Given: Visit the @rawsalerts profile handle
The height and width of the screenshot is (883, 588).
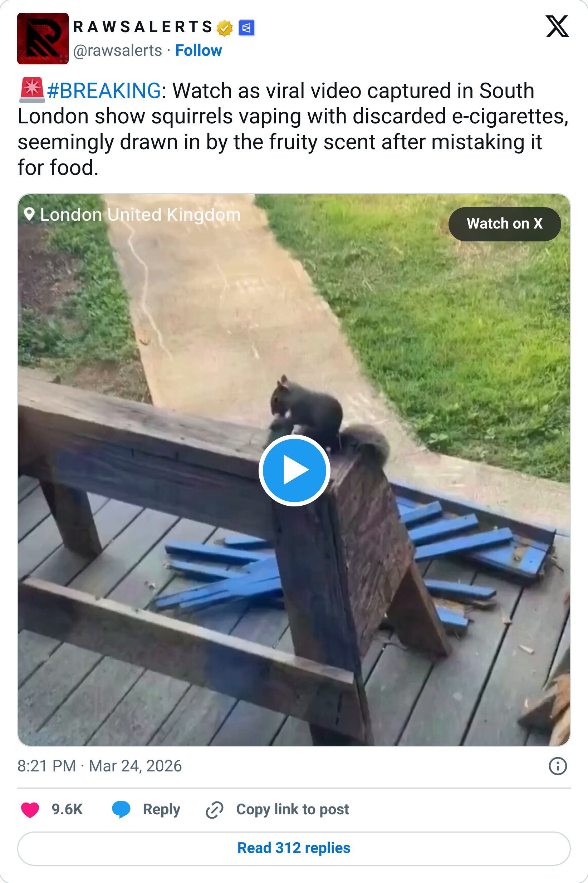Looking at the screenshot, I should 118,50.
